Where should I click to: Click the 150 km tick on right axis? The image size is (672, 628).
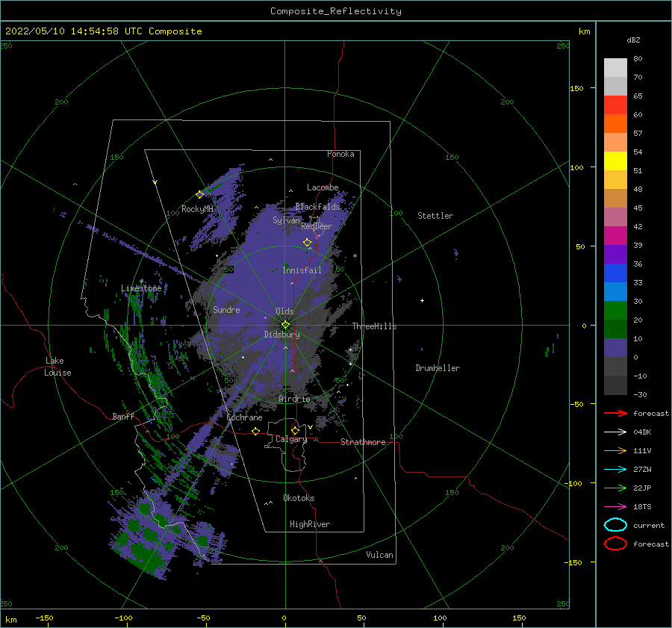pyautogui.click(x=576, y=88)
